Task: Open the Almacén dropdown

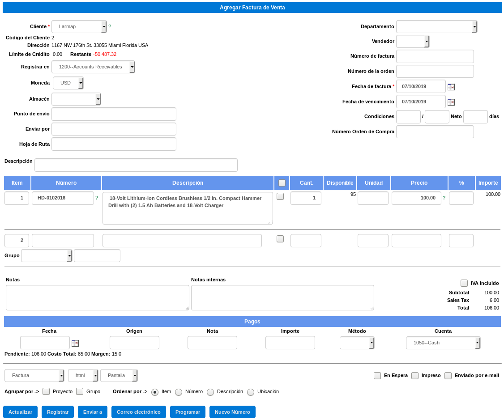Action: (76, 99)
